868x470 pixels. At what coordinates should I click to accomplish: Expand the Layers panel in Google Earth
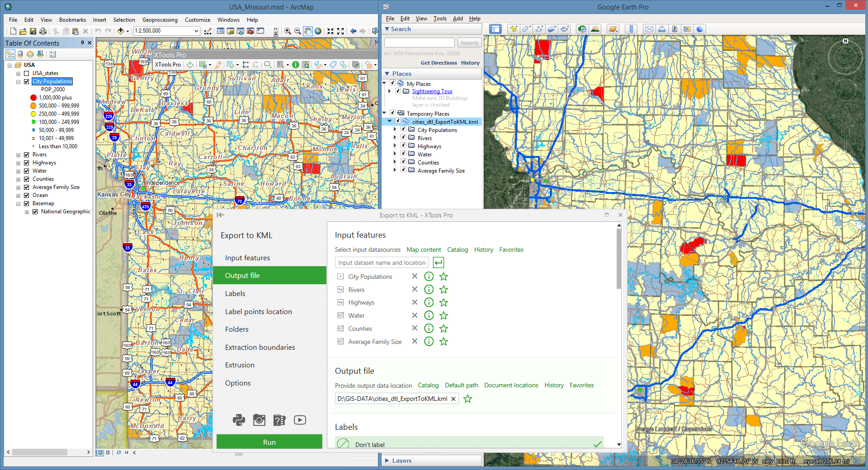[387, 461]
